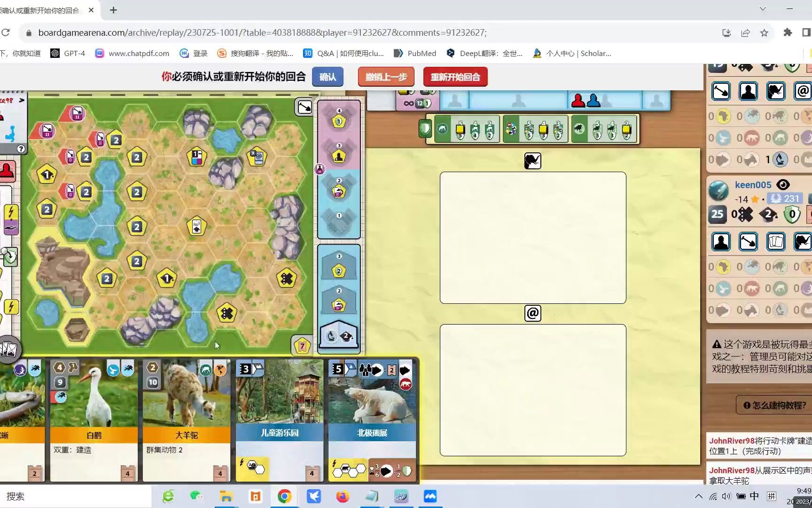The height and width of the screenshot is (508, 812).
Task: Click the @ sponsor icon above second panel
Action: pos(532,313)
